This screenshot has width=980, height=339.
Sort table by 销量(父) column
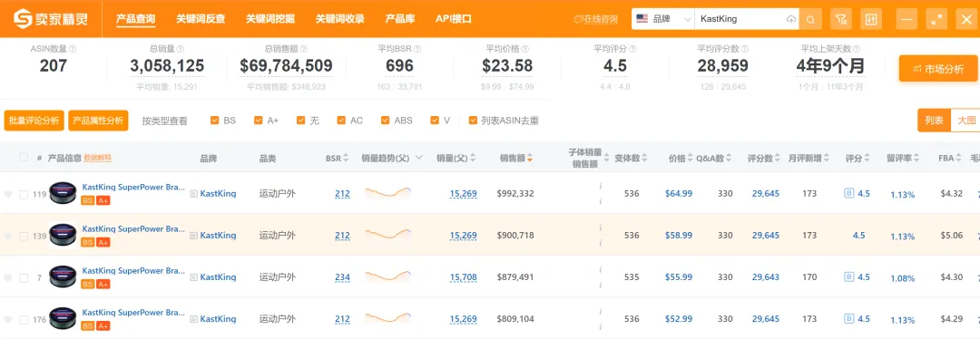coord(473,159)
